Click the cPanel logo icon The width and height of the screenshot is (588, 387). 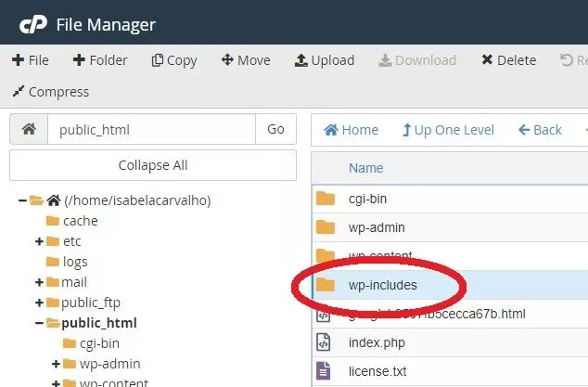(x=32, y=24)
